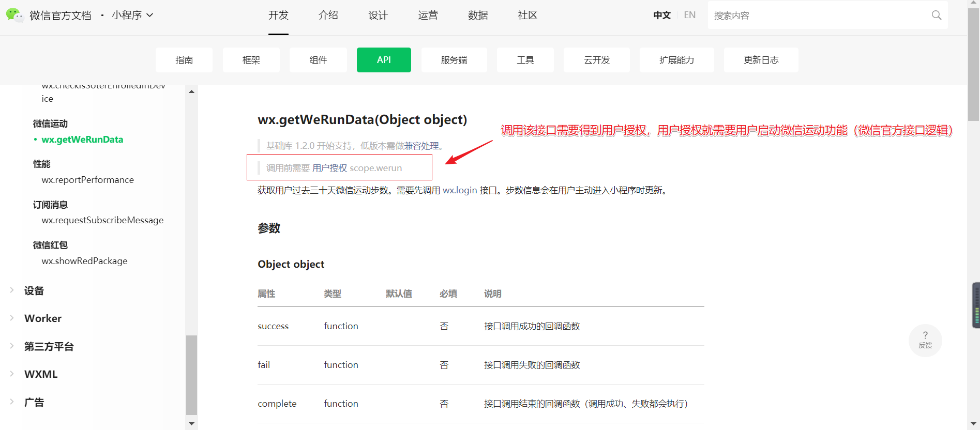Click the 类型 column header
Viewport: 980px width, 430px height.
click(333, 294)
